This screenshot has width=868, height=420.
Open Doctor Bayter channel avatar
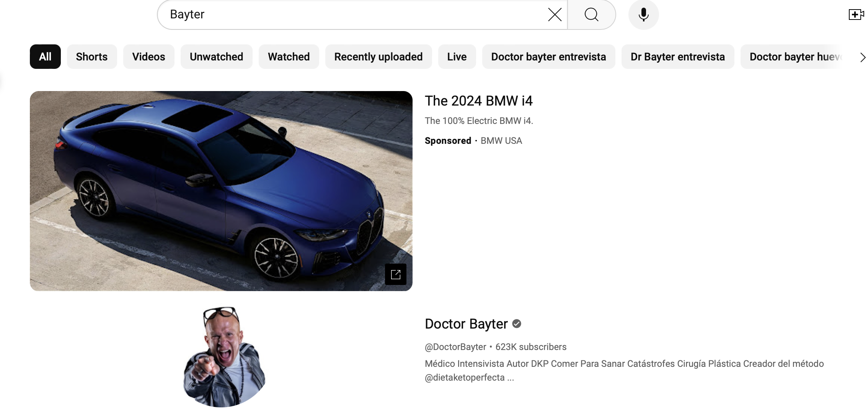click(x=224, y=357)
